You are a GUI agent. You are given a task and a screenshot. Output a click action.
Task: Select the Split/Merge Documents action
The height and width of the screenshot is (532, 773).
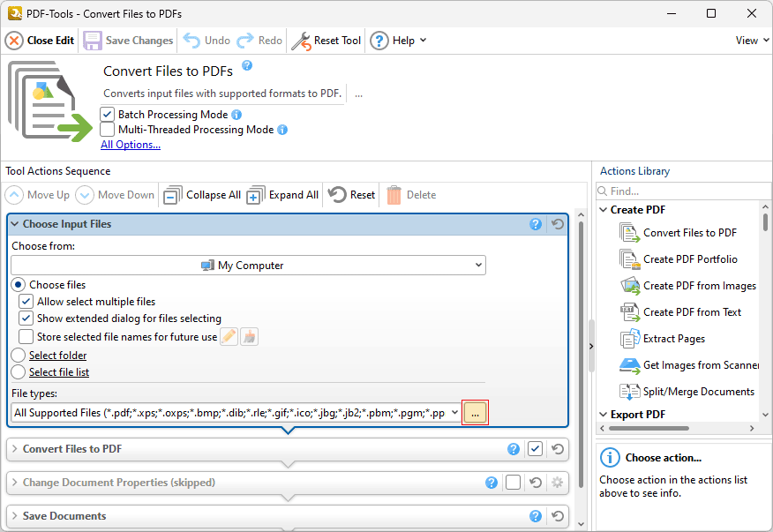pos(687,392)
